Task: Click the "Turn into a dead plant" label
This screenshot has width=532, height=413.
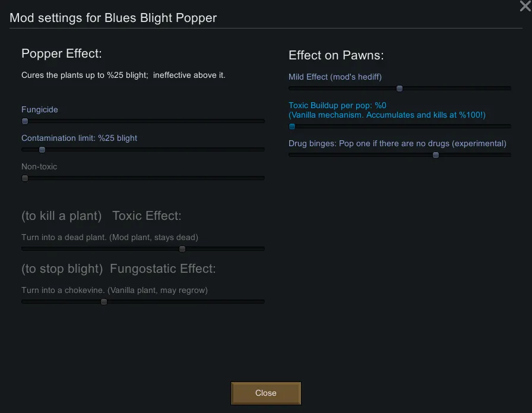Action: [109, 237]
